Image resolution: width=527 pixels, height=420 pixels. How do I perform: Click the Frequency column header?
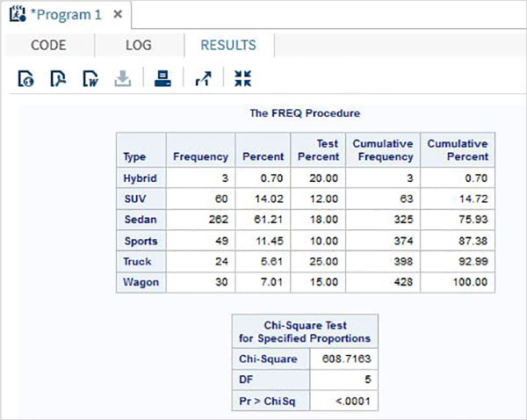(x=201, y=156)
